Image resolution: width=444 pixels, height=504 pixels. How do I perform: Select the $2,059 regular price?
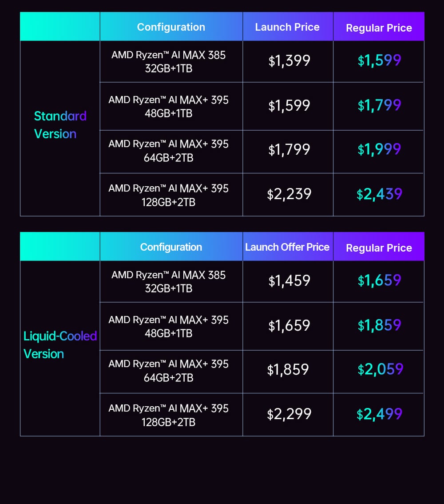point(380,369)
